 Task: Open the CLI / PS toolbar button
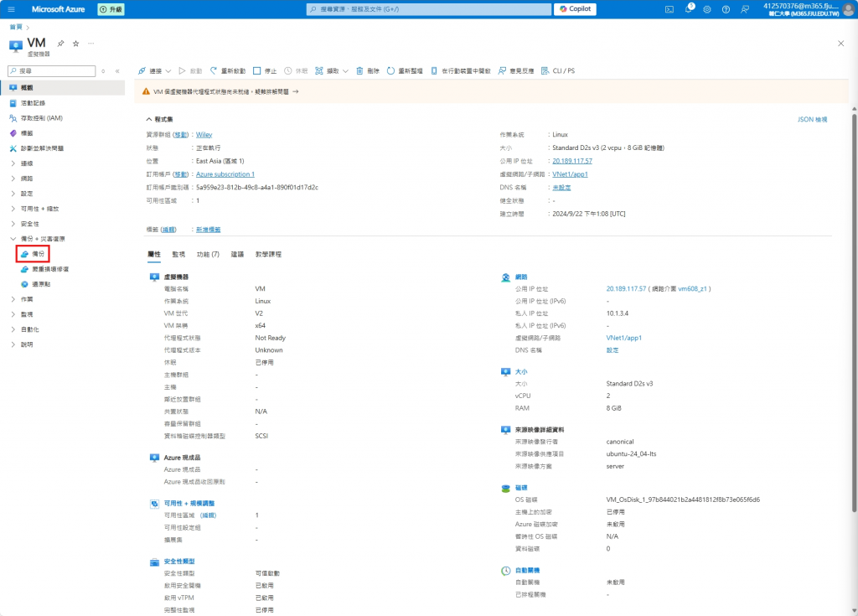[x=558, y=70]
